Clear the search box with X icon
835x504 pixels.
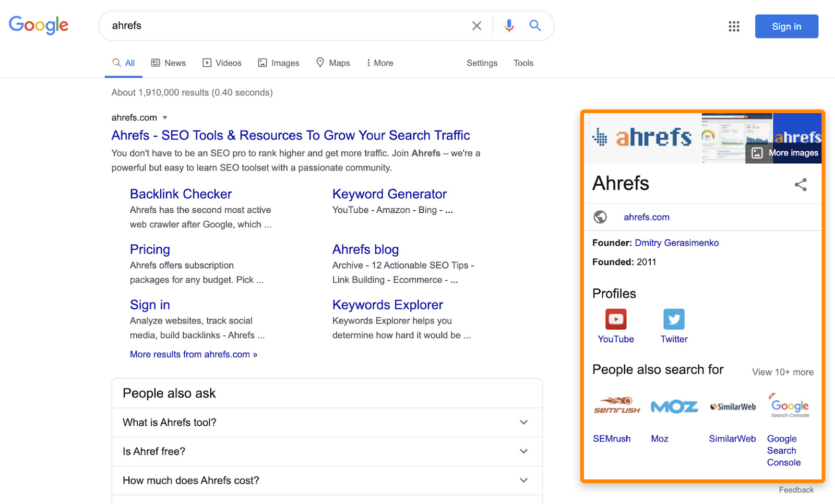tap(476, 26)
